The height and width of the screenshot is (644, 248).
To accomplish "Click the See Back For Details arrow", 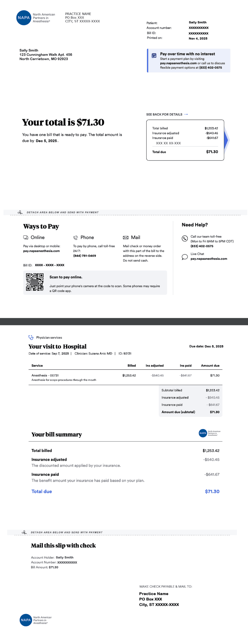I will [186, 114].
